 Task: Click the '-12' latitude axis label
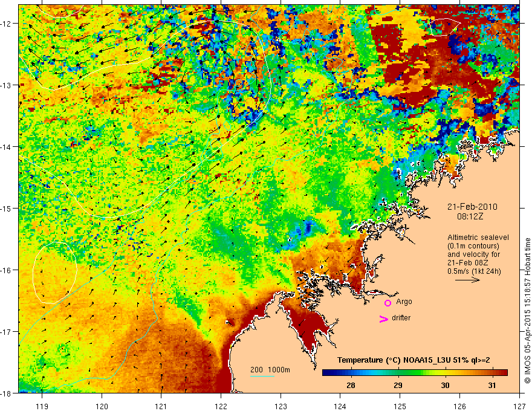(6, 24)
